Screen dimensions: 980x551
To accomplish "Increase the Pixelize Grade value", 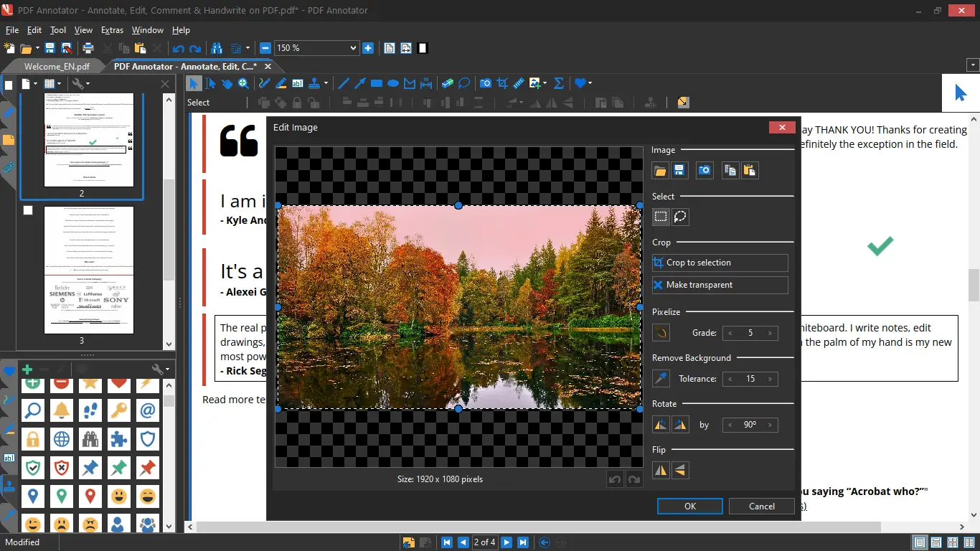I will coord(770,333).
